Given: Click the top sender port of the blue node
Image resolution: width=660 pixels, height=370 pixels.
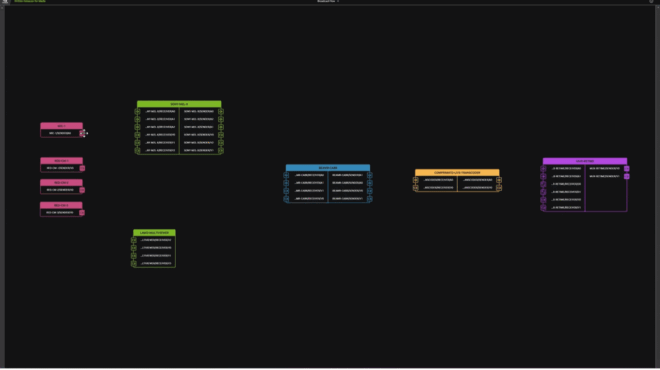Looking at the screenshot, I should 370,175.
